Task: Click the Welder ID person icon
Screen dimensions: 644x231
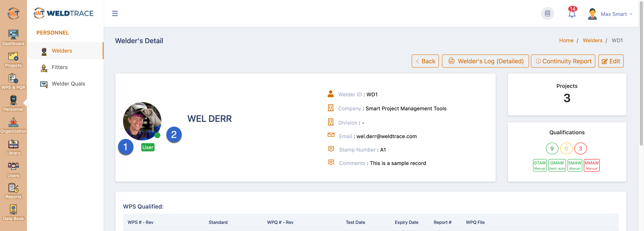Action: pyautogui.click(x=330, y=94)
